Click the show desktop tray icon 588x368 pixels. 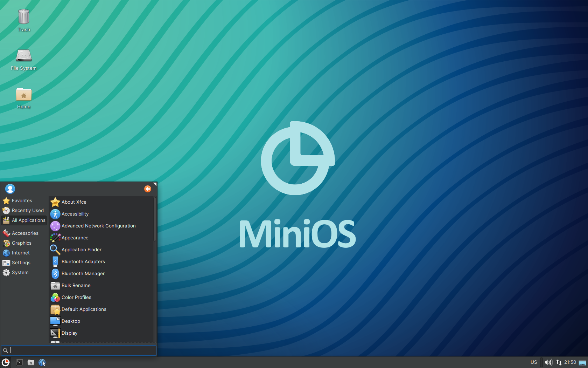582,362
